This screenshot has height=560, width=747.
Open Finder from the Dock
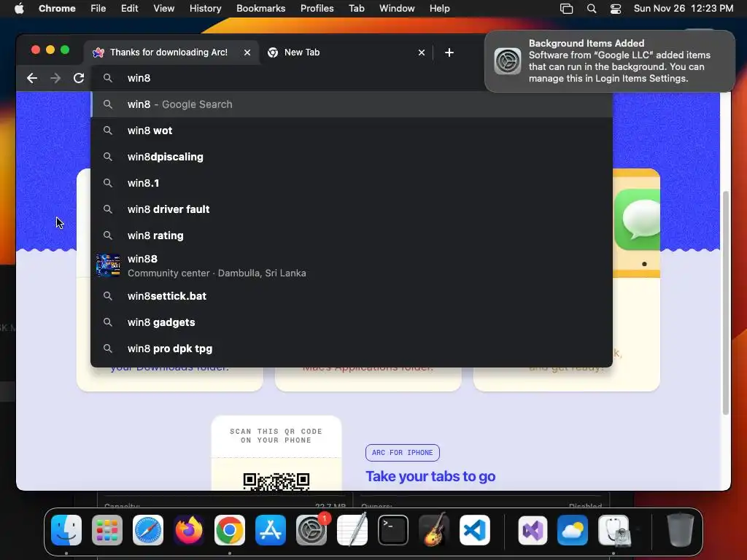pos(66,530)
